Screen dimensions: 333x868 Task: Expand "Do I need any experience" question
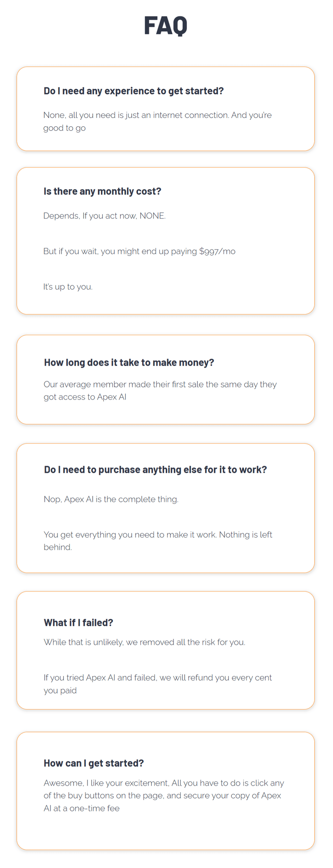(134, 91)
